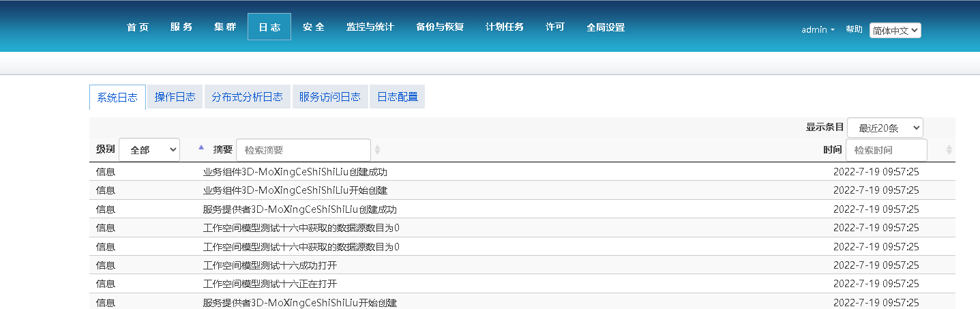Open the 服务 menu item

(x=181, y=27)
